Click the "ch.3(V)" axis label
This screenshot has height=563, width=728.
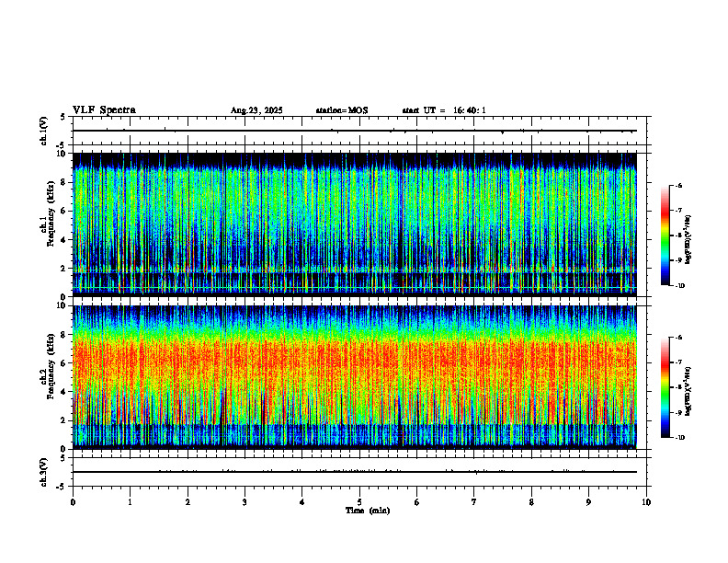(44, 472)
